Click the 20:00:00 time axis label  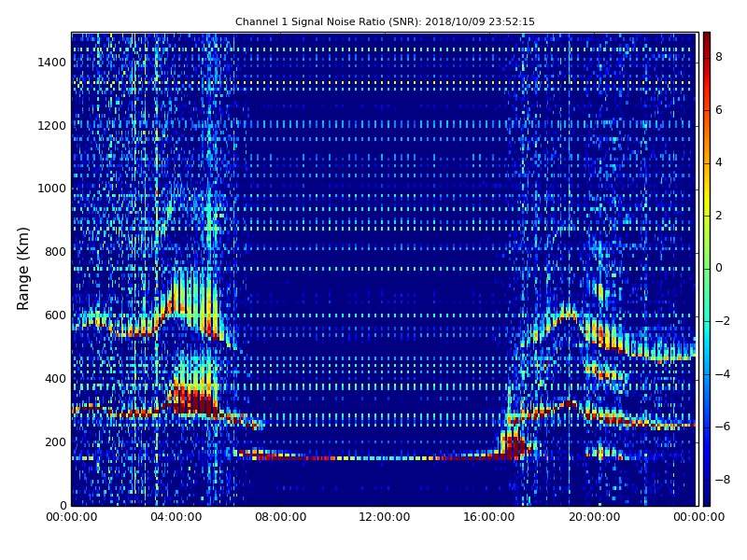(x=594, y=517)
